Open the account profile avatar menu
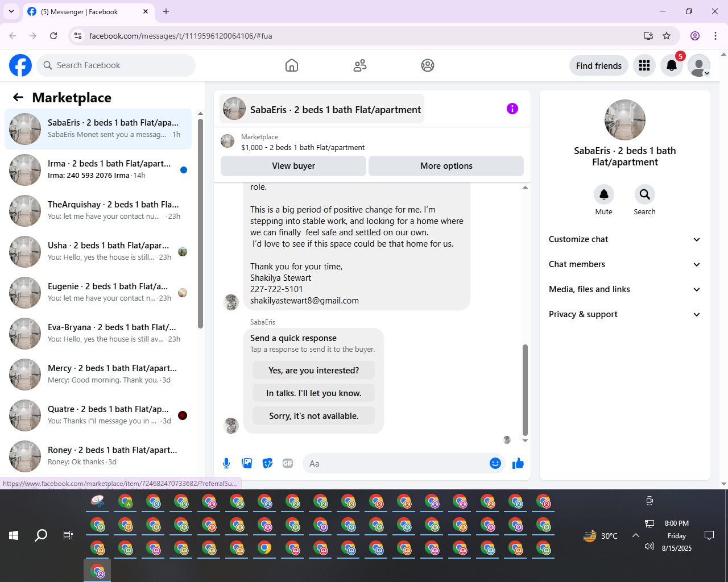 [699, 65]
